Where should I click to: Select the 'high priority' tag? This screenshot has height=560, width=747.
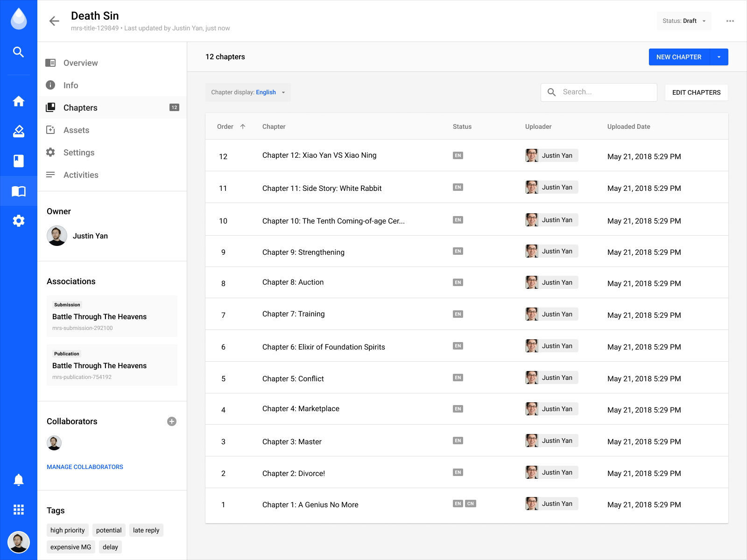(x=68, y=530)
